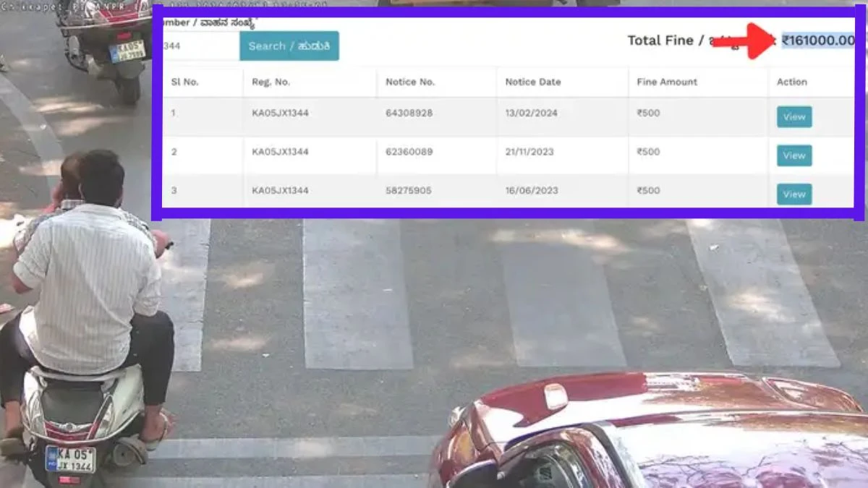Screen dimensions: 868x488
Task: Select the Notice Date column header
Action: [x=533, y=82]
